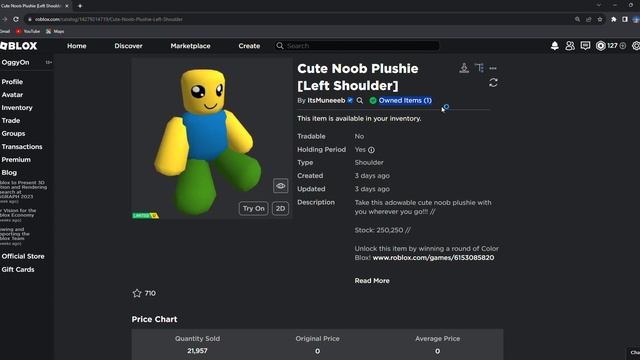
Task: Click the Holding Period info icon
Action: pos(371,150)
